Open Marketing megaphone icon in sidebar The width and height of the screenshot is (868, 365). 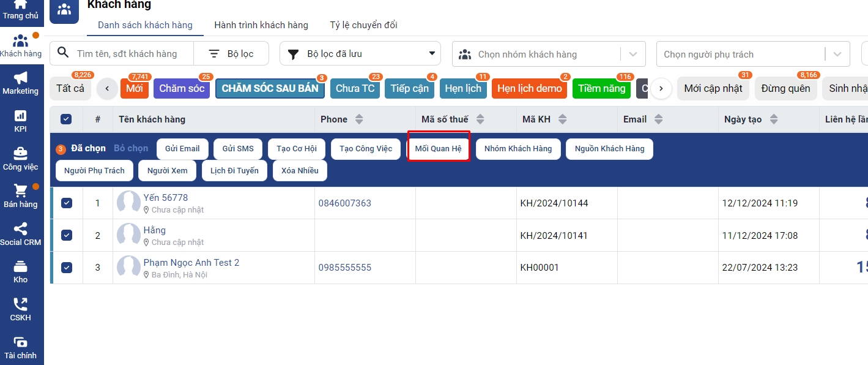[x=21, y=78]
